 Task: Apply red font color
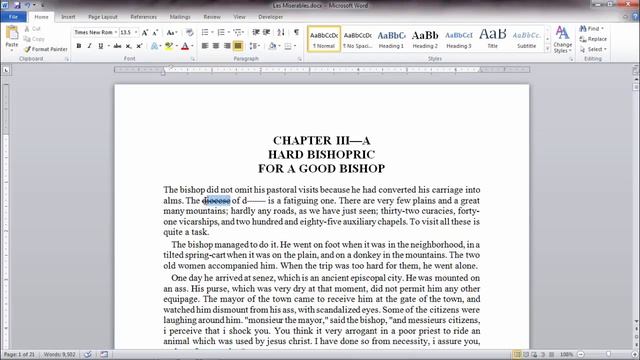[x=185, y=46]
